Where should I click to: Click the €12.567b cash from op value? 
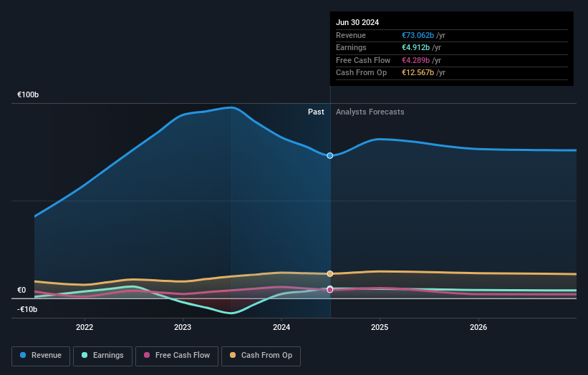(x=418, y=73)
